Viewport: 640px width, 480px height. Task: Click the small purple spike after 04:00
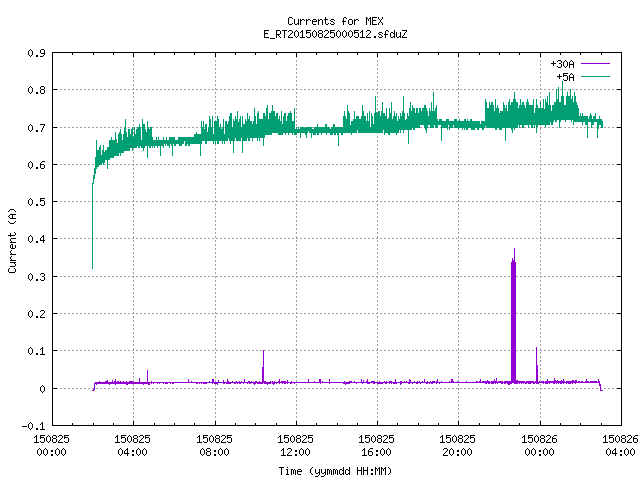(x=147, y=376)
